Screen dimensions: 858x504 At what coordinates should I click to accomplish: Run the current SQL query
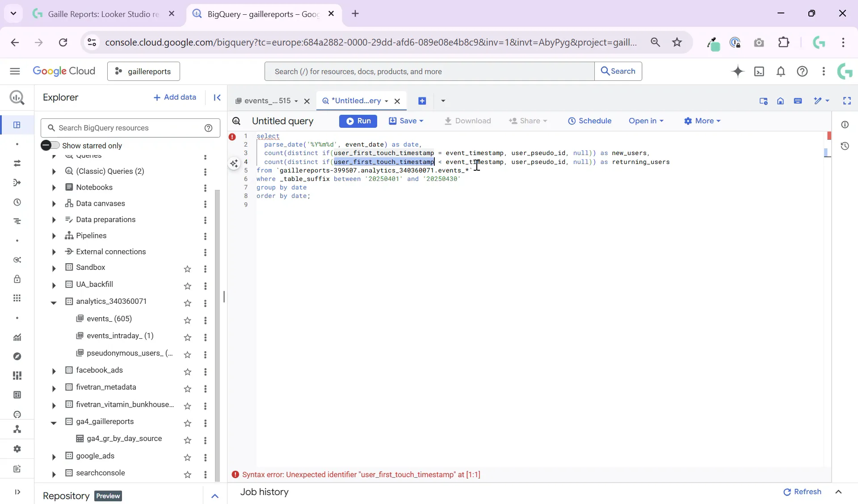tap(358, 121)
